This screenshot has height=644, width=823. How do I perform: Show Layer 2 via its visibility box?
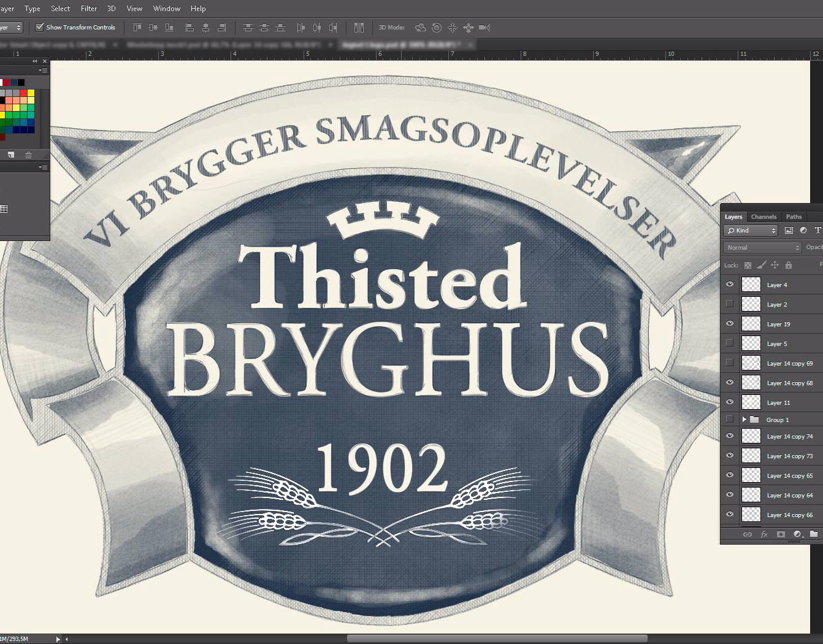pos(730,304)
